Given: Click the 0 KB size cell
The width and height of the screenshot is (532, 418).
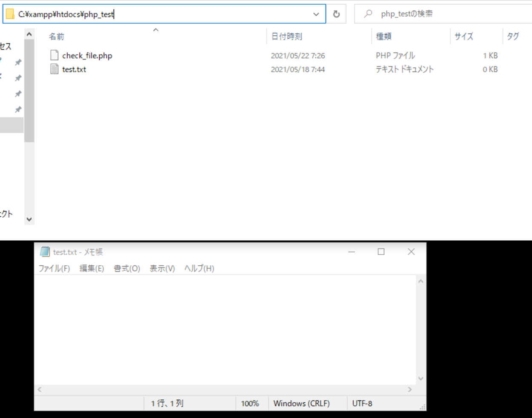Looking at the screenshot, I should (490, 69).
